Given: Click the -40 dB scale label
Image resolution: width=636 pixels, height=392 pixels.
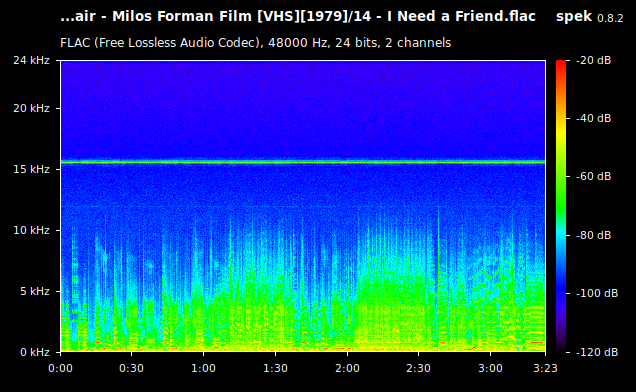Looking at the screenshot, I should tap(593, 118).
